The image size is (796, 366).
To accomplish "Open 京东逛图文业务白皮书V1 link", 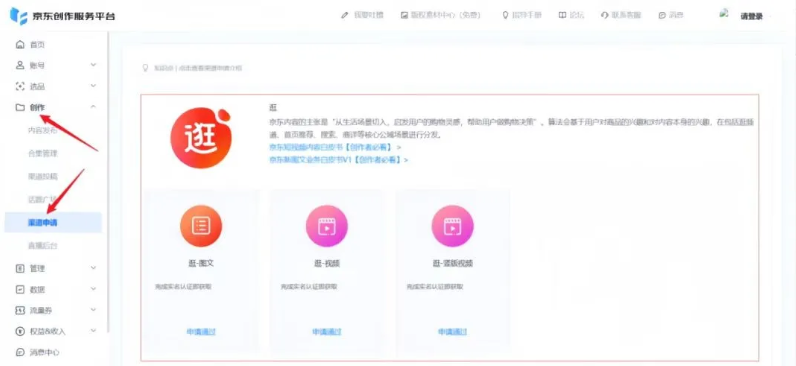I will click(x=339, y=160).
